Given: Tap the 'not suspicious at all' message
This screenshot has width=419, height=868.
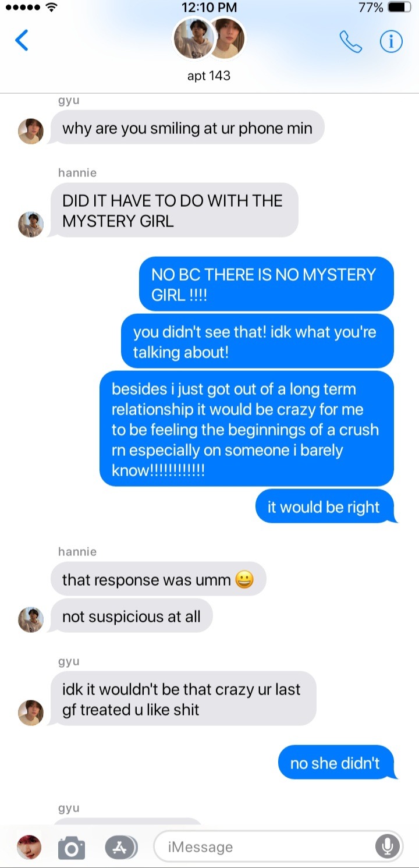Looking at the screenshot, I should (132, 616).
